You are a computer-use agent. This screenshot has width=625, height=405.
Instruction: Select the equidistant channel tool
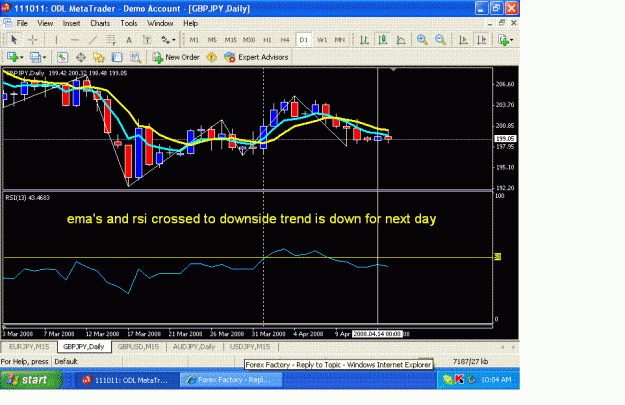point(111,39)
